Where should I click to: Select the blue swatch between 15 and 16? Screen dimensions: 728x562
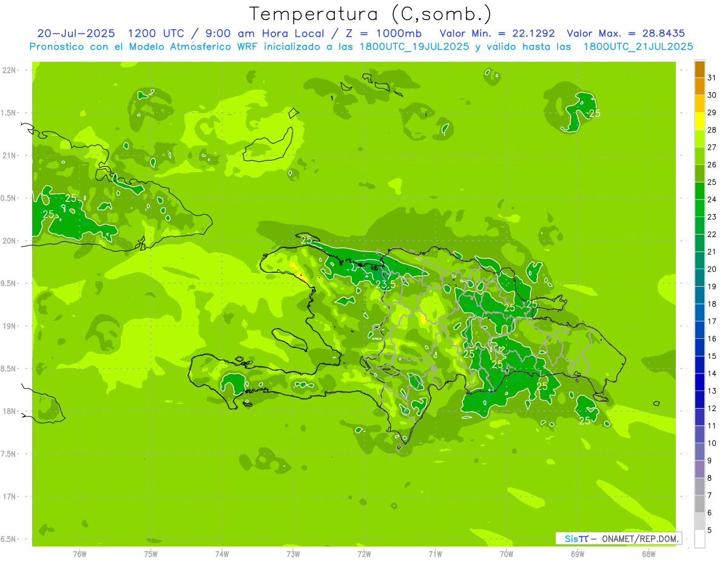point(699,347)
